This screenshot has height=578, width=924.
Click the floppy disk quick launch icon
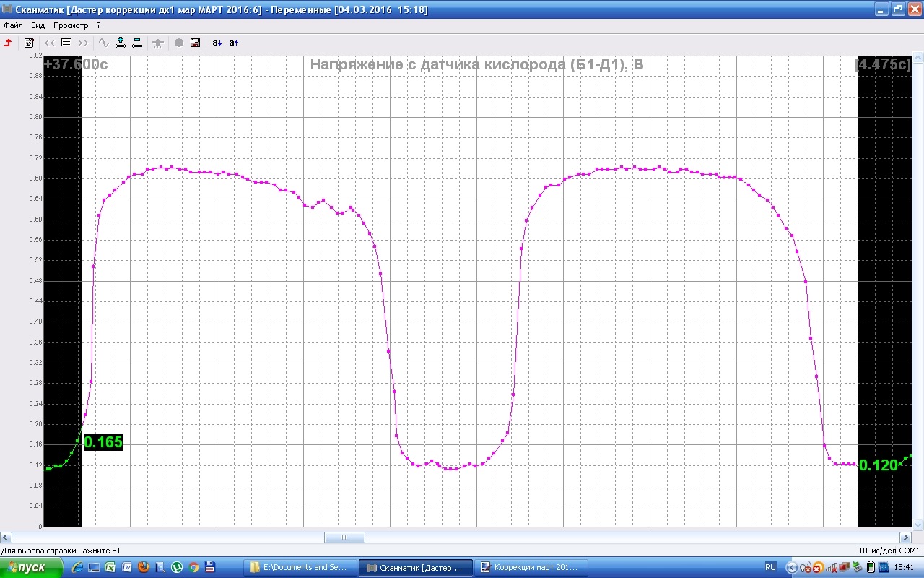[210, 567]
